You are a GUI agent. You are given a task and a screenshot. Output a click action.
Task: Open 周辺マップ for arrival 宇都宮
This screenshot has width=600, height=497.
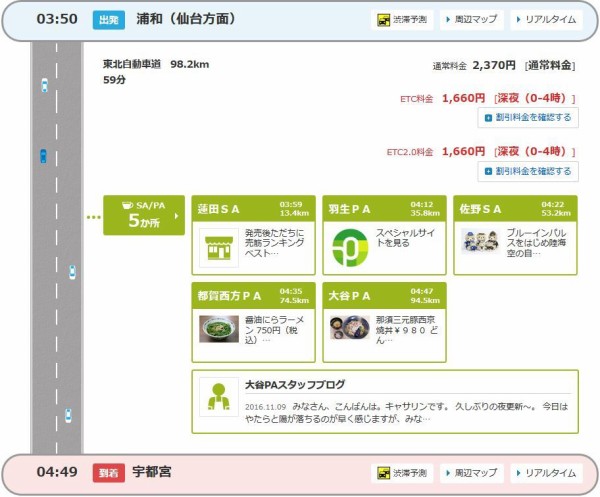(472, 473)
